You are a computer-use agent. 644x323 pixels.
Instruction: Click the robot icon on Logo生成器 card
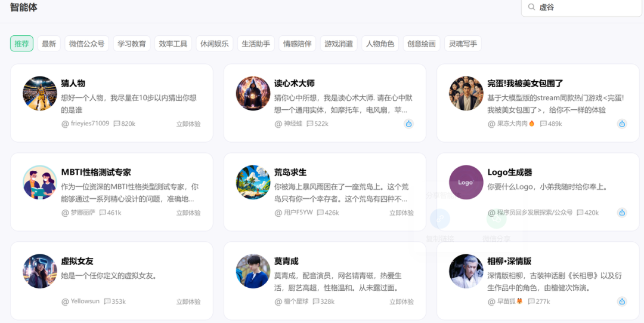[622, 213]
